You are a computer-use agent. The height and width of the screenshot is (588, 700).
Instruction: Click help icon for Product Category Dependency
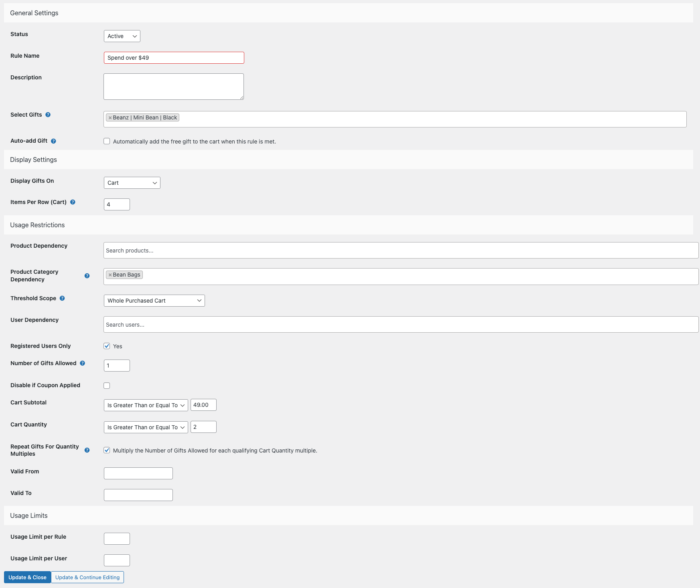(x=87, y=276)
